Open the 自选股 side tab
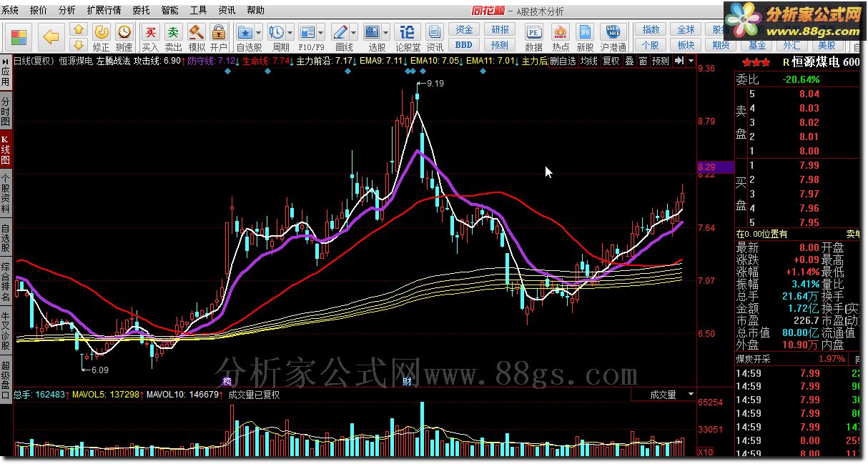This screenshot has width=868, height=464. coord(6,237)
